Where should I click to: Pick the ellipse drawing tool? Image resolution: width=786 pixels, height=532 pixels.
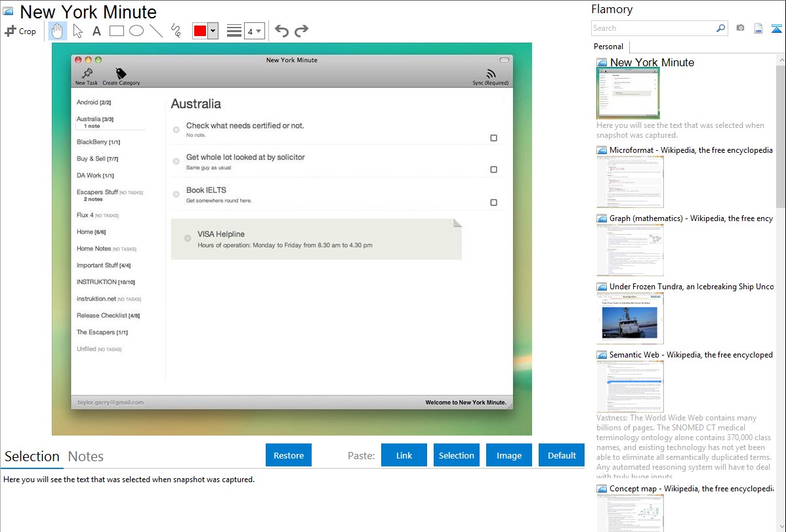coord(136,31)
